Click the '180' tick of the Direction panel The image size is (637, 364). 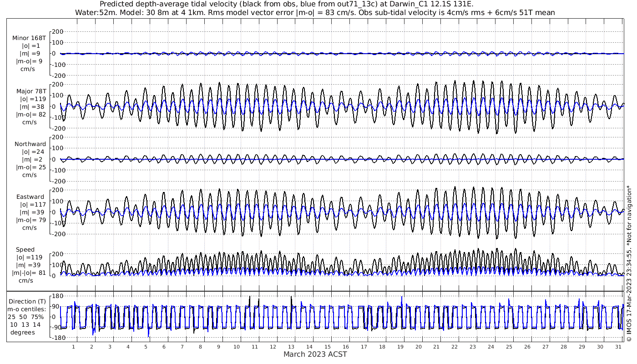point(57,296)
